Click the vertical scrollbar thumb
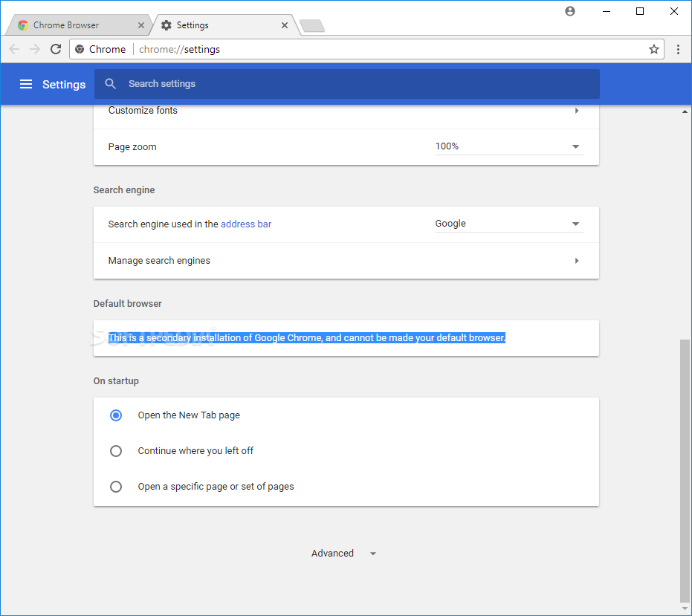 [x=685, y=472]
